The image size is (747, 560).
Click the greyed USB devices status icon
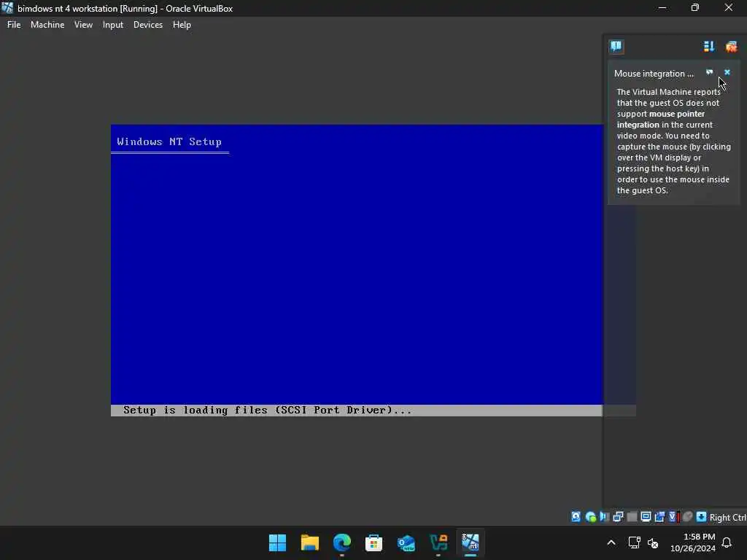point(632,517)
